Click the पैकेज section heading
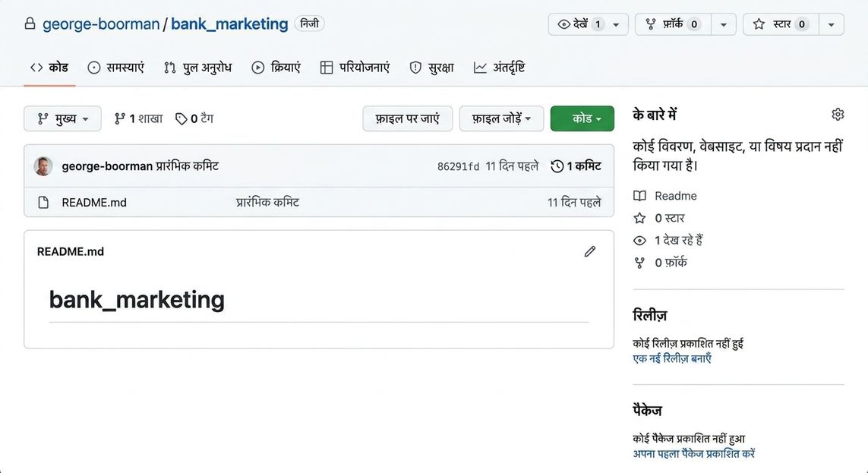 click(x=647, y=411)
